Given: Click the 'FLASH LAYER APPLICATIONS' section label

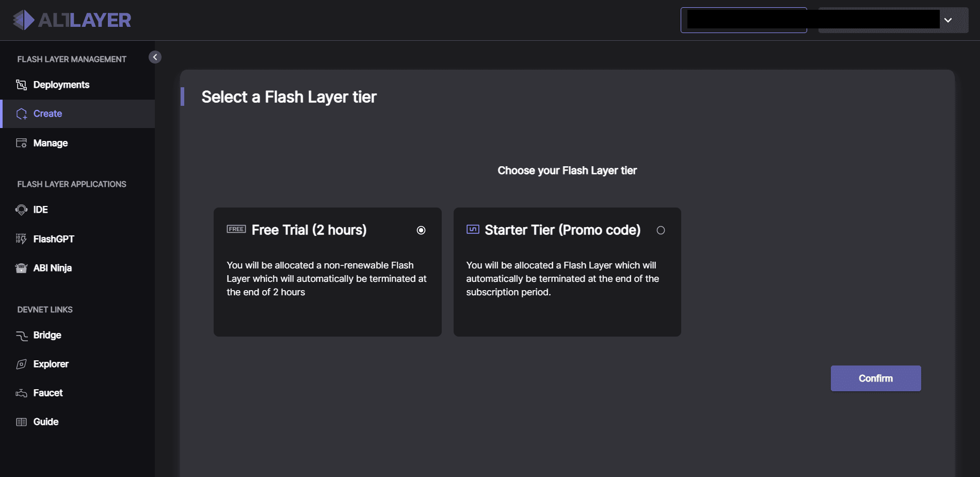Looking at the screenshot, I should [x=72, y=184].
